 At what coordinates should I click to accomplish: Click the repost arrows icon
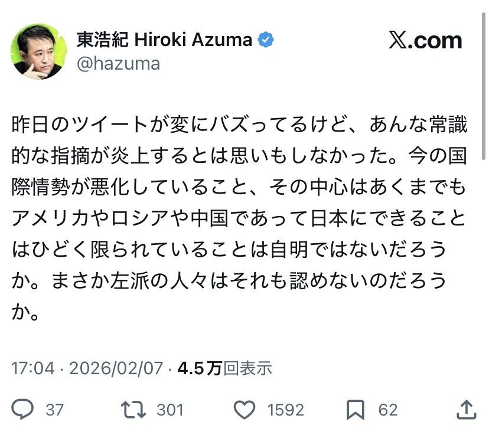tap(133, 409)
